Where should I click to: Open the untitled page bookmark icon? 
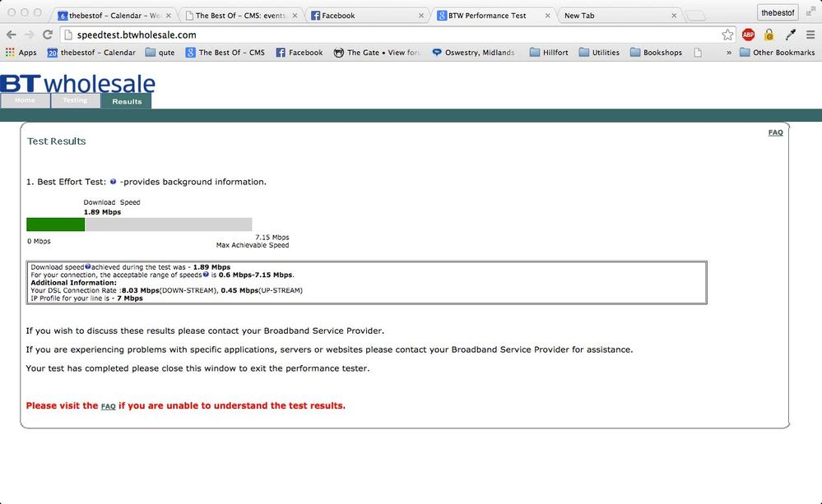coord(698,53)
